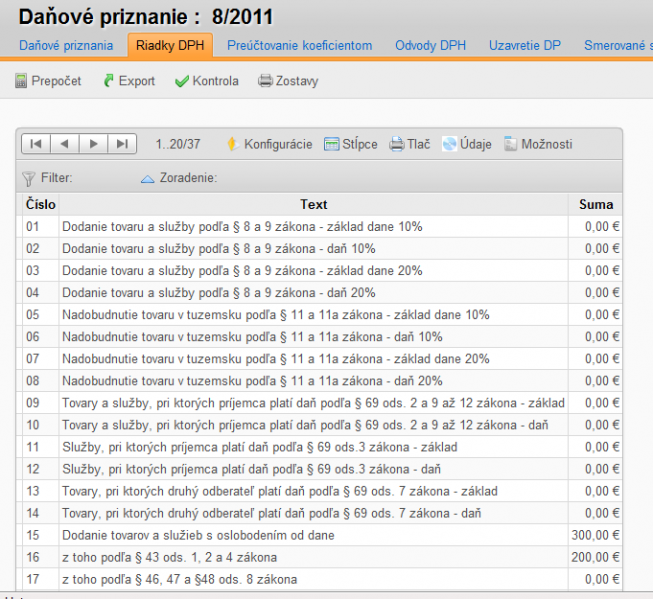
Task: Jump to last page of records
Action: [122, 144]
